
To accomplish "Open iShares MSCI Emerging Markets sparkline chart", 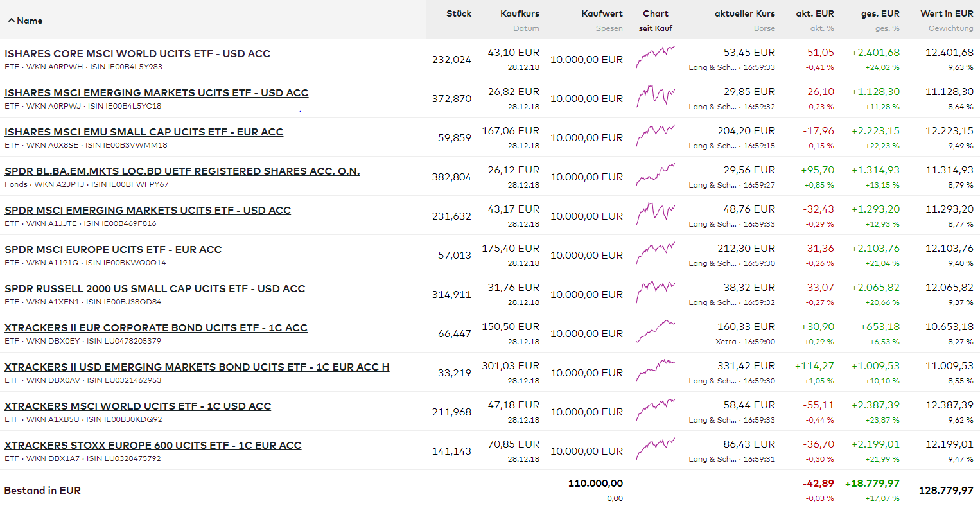I will 656,96.
